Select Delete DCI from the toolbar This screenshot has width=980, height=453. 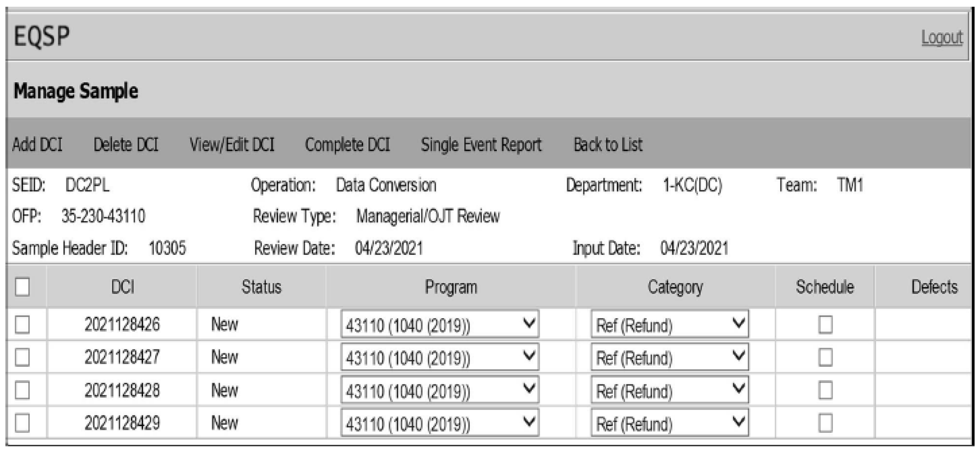tap(126, 145)
